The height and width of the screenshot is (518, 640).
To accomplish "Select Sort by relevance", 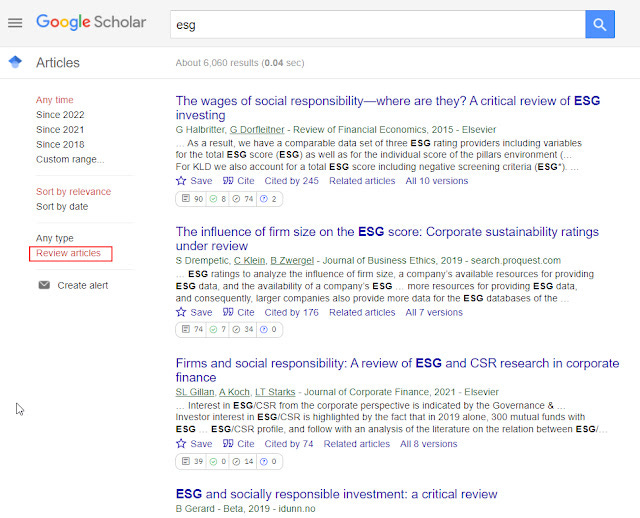I will coord(73,191).
